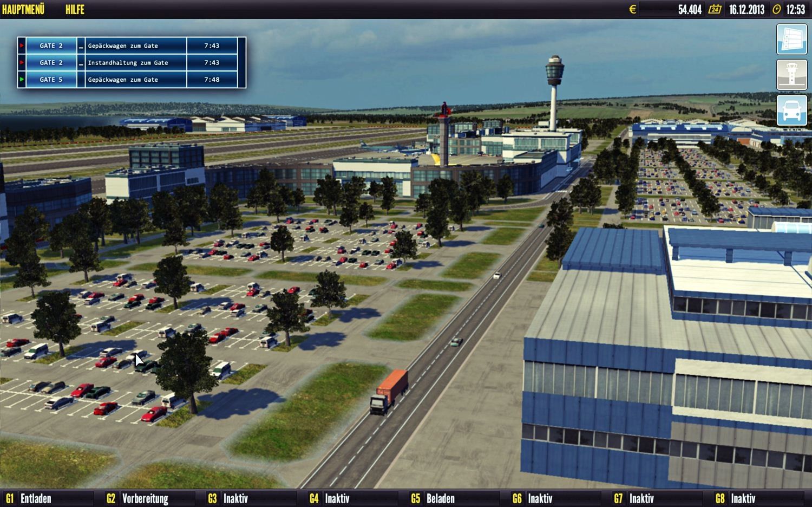
Task: Collapse the Instandhaltung zum Gate entry
Action: click(x=81, y=63)
